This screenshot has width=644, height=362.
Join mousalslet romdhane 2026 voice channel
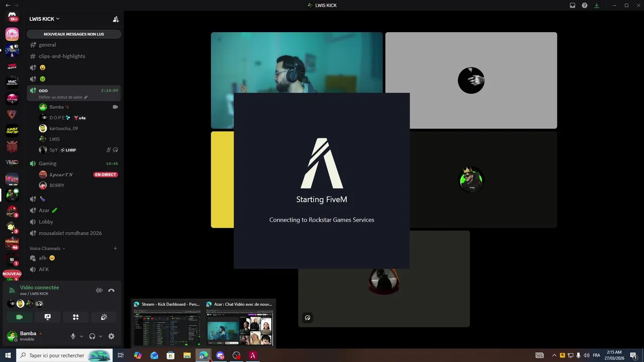click(74, 233)
